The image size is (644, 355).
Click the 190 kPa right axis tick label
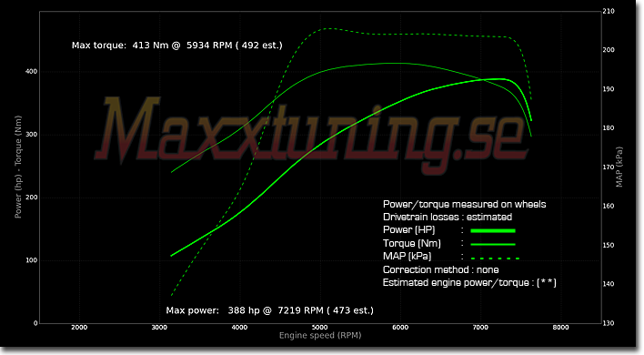[x=609, y=89]
